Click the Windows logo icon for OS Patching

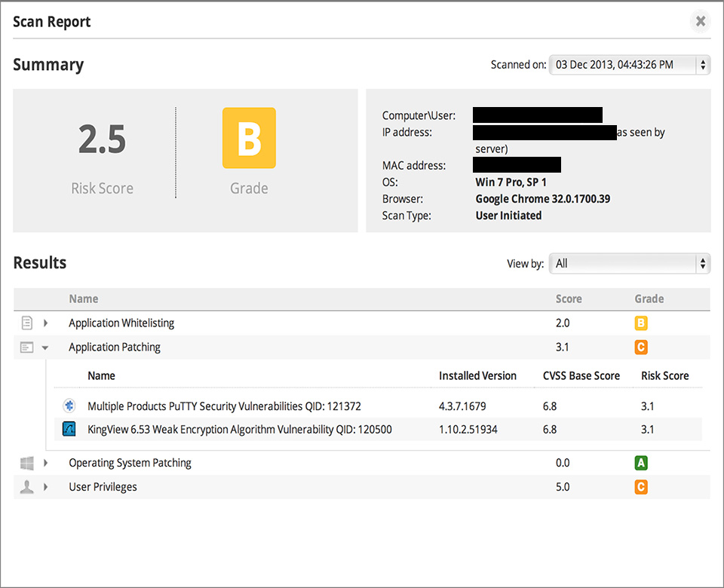tap(27, 463)
